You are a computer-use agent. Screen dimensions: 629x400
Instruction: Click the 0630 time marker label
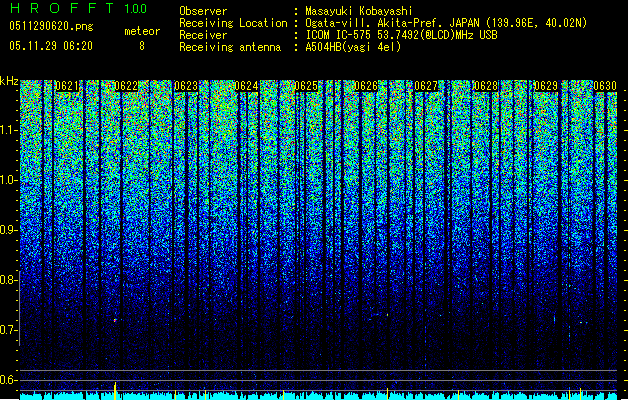coord(605,86)
